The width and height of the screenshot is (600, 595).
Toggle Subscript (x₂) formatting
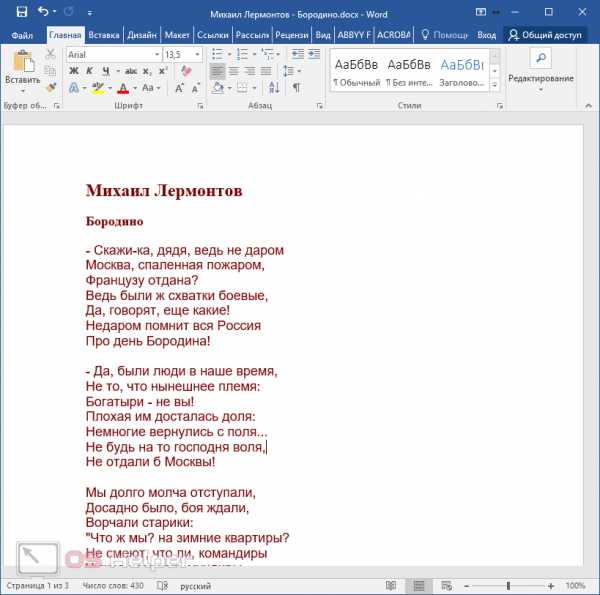click(x=147, y=71)
